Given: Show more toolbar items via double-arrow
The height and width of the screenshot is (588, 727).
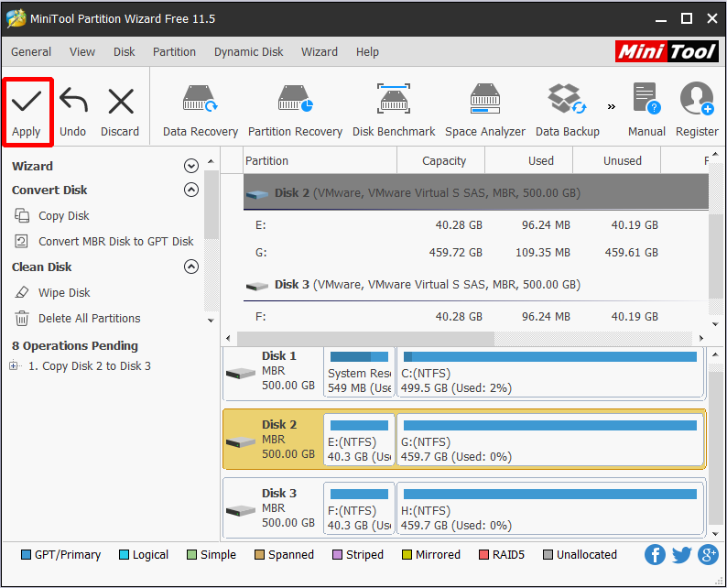Looking at the screenshot, I should point(612,107).
